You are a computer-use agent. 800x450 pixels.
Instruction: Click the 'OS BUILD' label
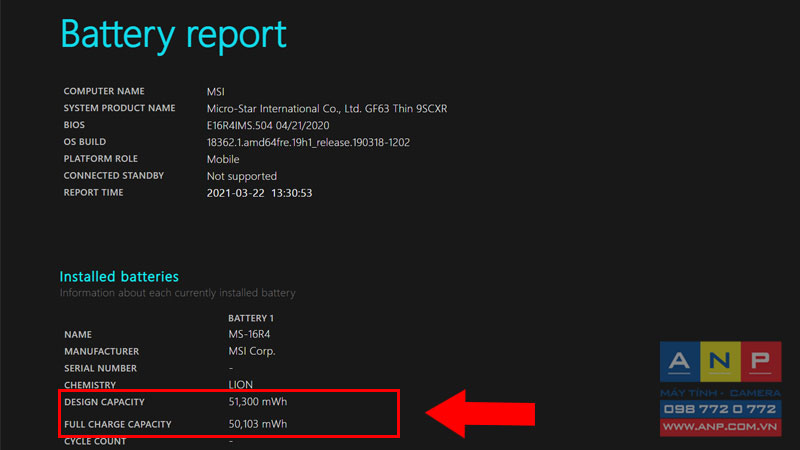pyautogui.click(x=85, y=142)
